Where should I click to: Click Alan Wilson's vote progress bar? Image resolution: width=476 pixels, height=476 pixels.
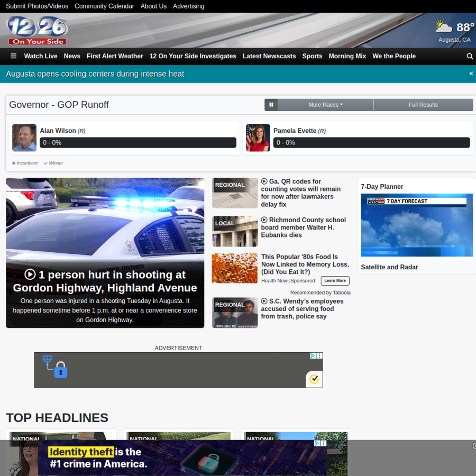pos(138,143)
